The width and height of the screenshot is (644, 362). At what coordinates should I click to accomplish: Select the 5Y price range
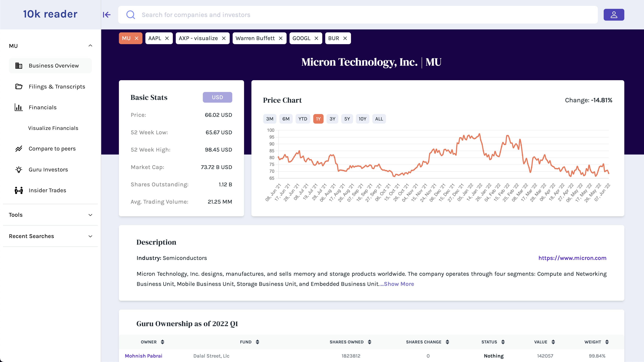point(347,119)
